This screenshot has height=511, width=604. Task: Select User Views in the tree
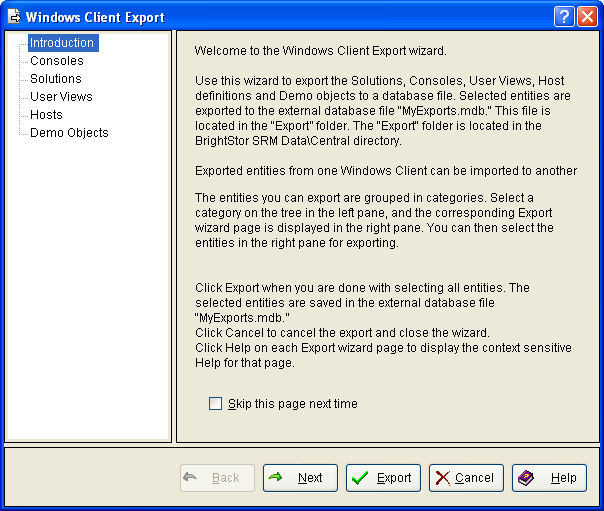click(x=61, y=97)
